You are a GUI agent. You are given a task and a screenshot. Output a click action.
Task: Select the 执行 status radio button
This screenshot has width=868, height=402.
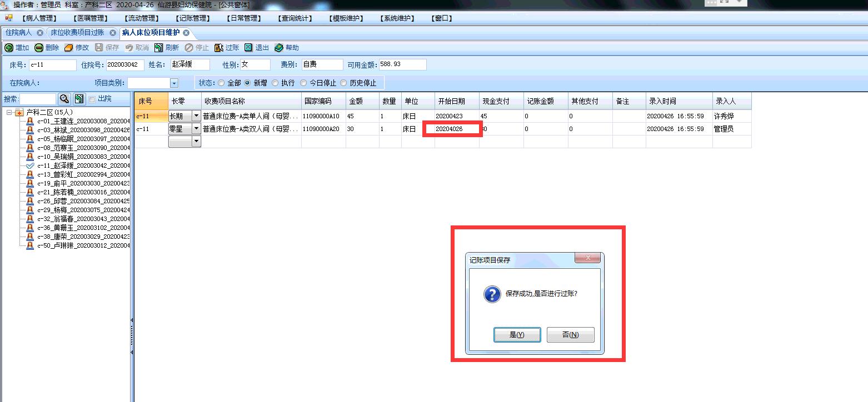pos(275,83)
